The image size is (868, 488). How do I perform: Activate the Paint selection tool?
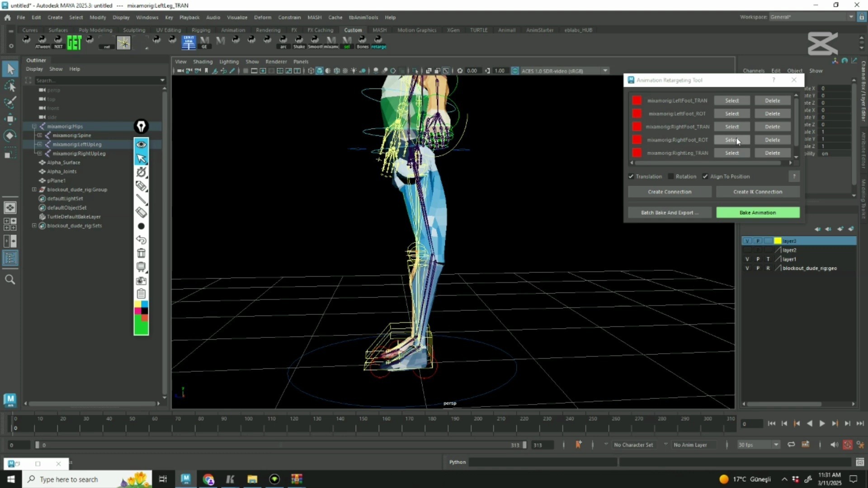10,103
